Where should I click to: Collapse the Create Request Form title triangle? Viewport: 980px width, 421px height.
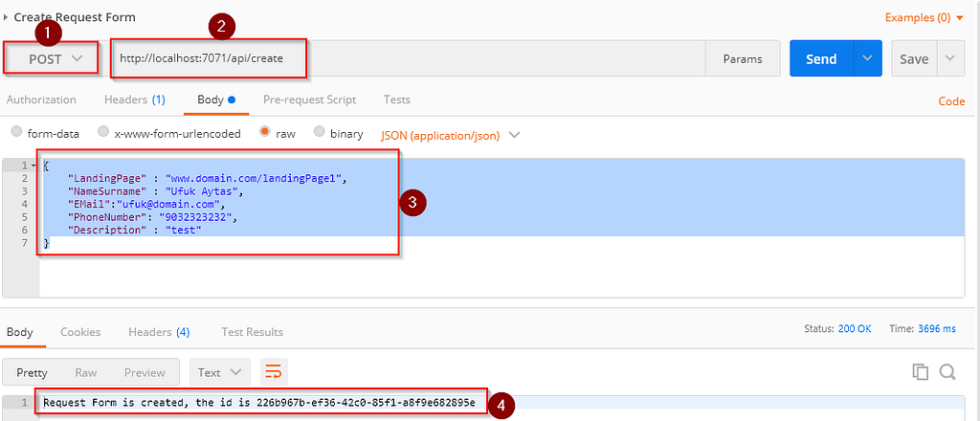[6, 17]
